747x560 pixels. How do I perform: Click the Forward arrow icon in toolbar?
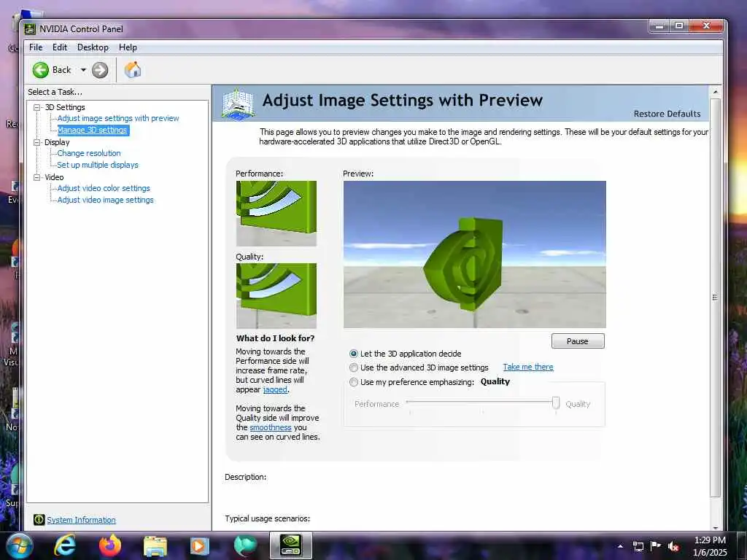click(99, 70)
